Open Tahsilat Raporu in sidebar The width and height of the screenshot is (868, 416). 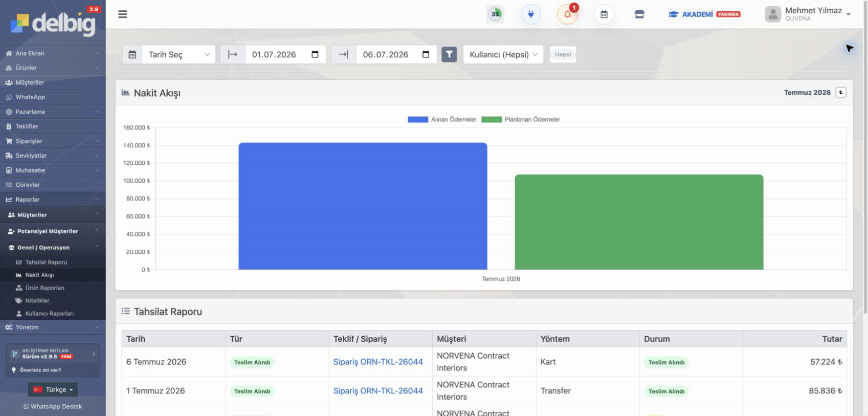click(x=46, y=262)
